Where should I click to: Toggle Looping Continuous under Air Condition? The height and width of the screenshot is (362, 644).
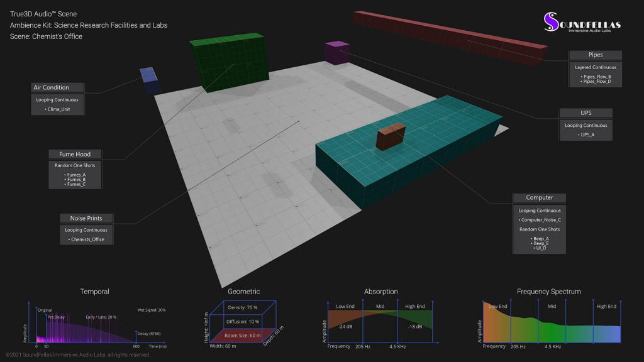click(57, 99)
